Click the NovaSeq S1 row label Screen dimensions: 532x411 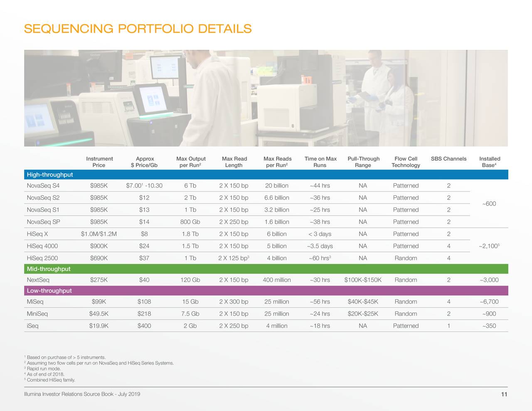(43, 210)
